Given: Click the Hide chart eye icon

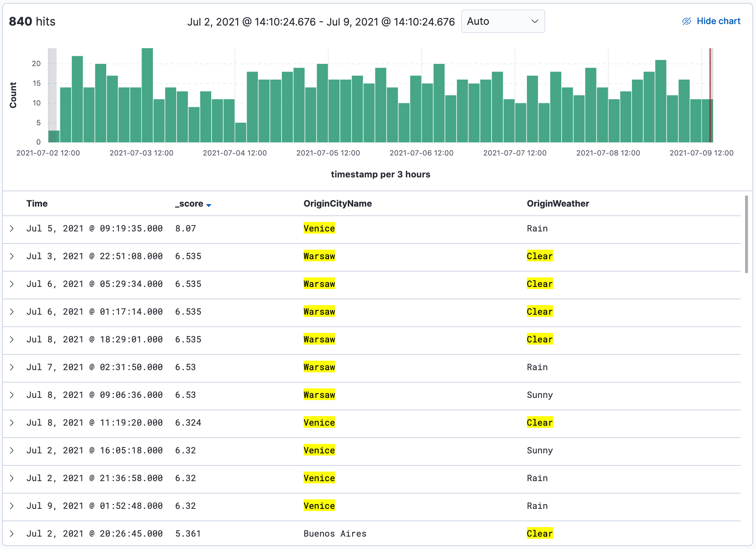Looking at the screenshot, I should [686, 21].
